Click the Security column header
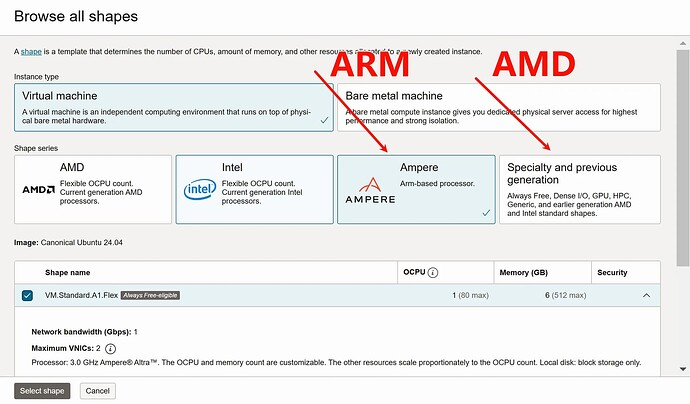This screenshot has width=690, height=404. point(612,272)
